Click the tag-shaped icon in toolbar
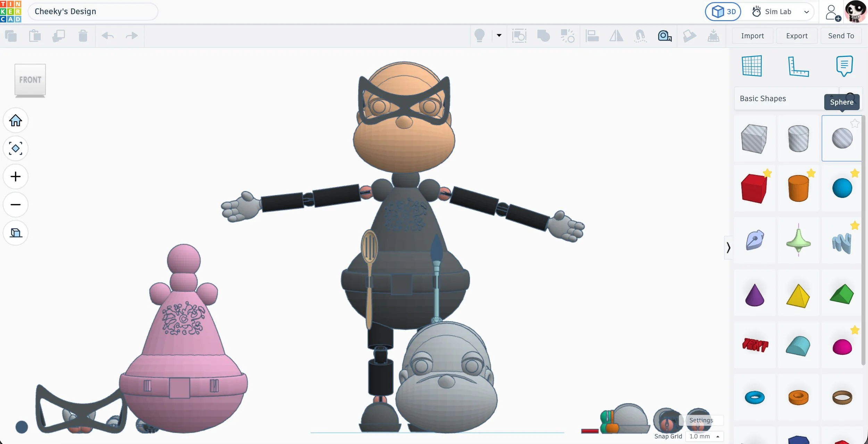 tap(689, 36)
